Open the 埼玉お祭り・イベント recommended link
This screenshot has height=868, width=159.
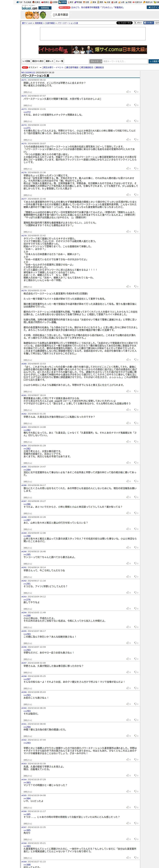(x=53, y=67)
